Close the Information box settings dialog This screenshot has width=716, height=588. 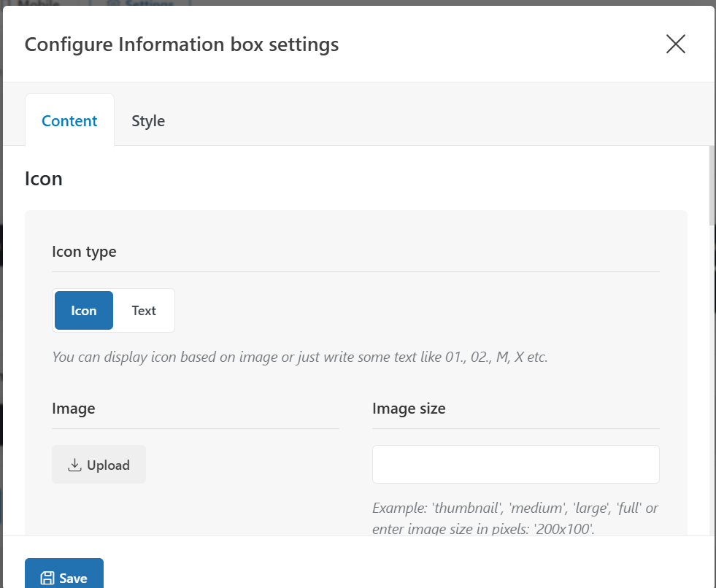click(x=675, y=44)
